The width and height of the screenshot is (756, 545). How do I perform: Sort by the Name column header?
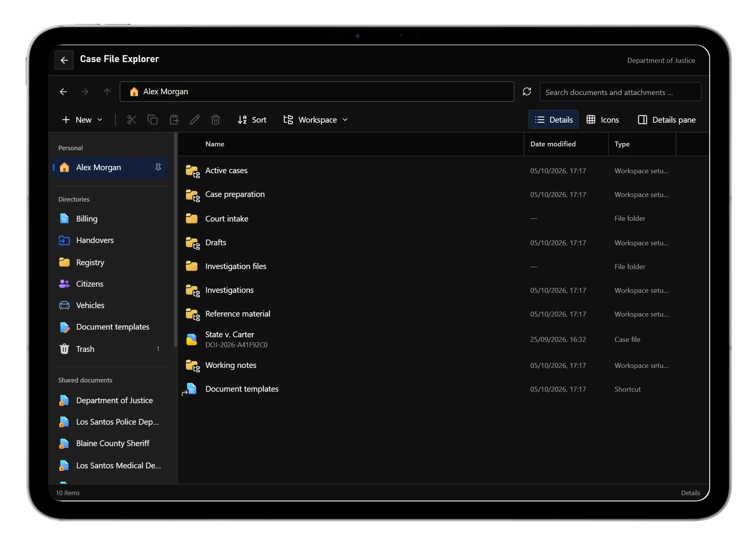[351, 144]
